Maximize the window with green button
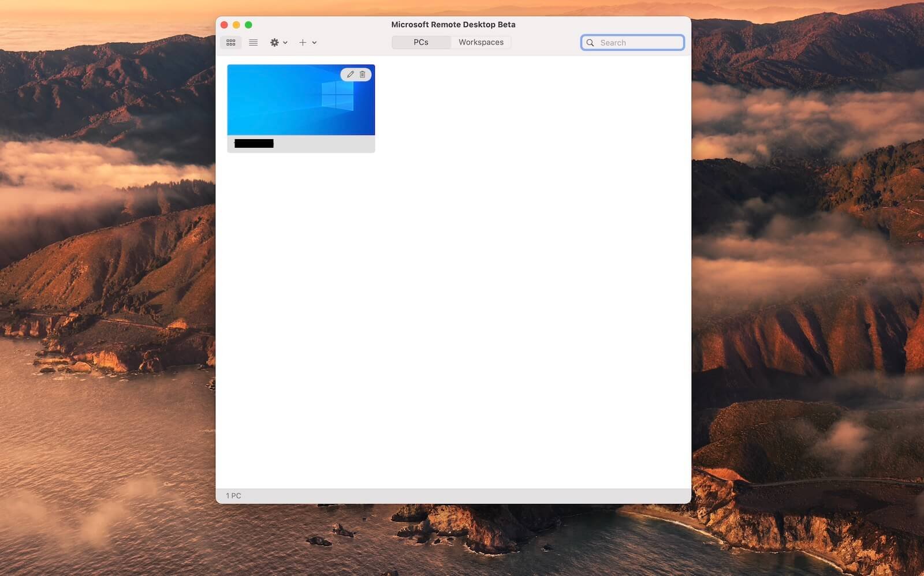This screenshot has width=924, height=576. (248, 25)
